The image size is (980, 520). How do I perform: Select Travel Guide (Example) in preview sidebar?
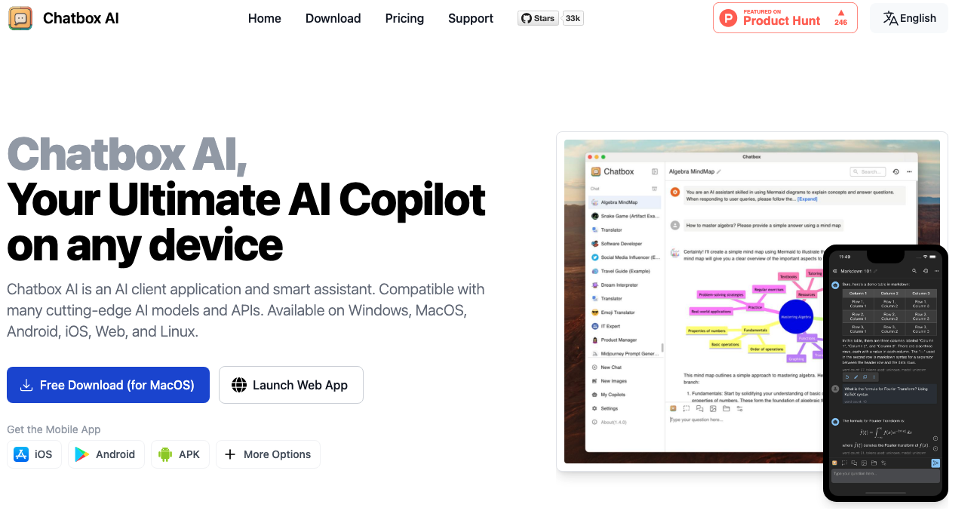click(624, 271)
